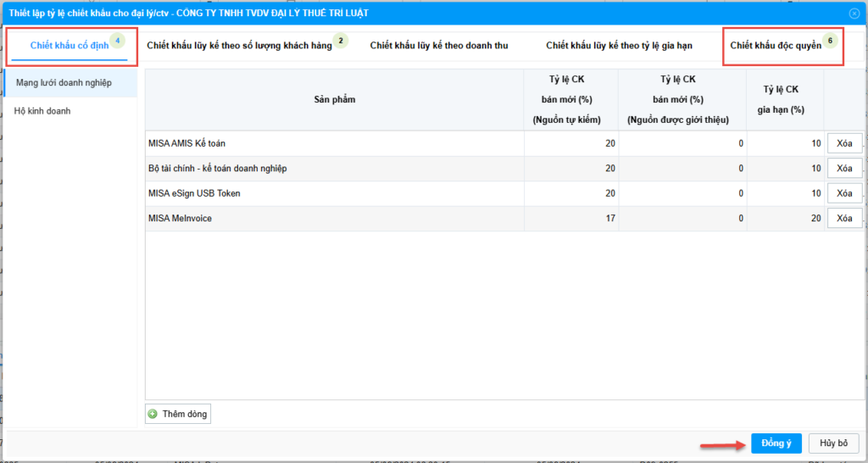
Task: Click the green plus icon of Thêm dòng
Action: click(153, 414)
